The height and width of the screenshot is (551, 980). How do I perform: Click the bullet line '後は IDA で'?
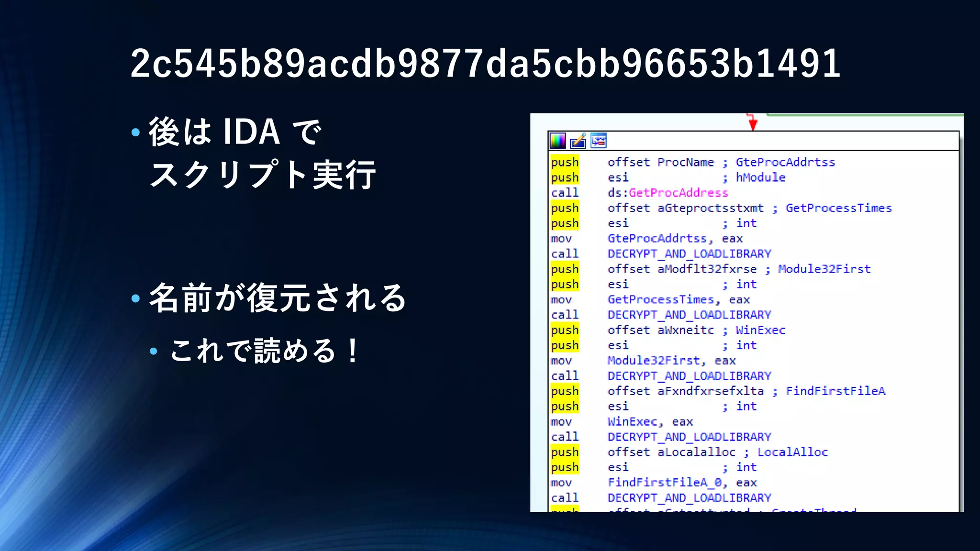click(x=235, y=132)
